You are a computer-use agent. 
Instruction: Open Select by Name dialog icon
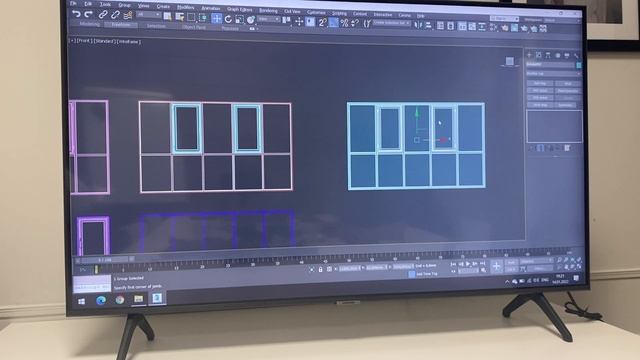(x=180, y=17)
